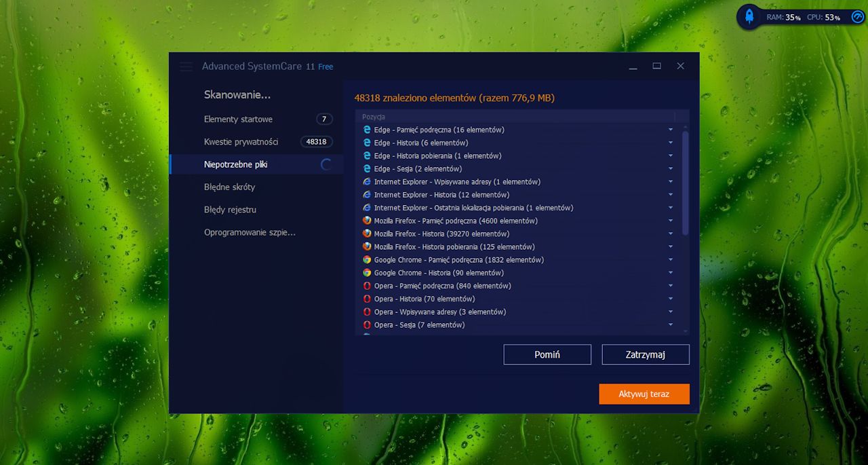Click the orange Aktywuj teraz button

tap(644, 394)
